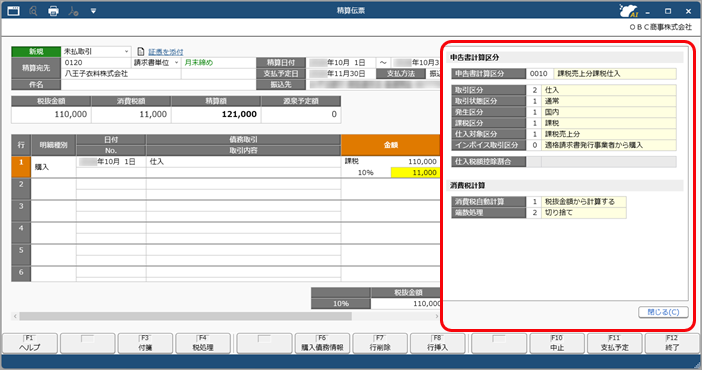Open the 証憑を添付 link
Viewport: 702px width, 370px height.
tap(166, 52)
